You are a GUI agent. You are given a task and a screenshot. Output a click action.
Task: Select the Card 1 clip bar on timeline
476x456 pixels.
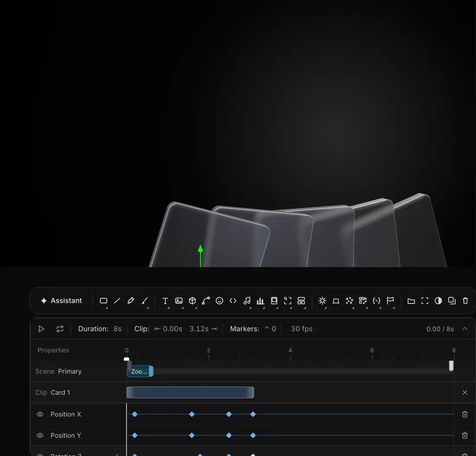(x=190, y=392)
